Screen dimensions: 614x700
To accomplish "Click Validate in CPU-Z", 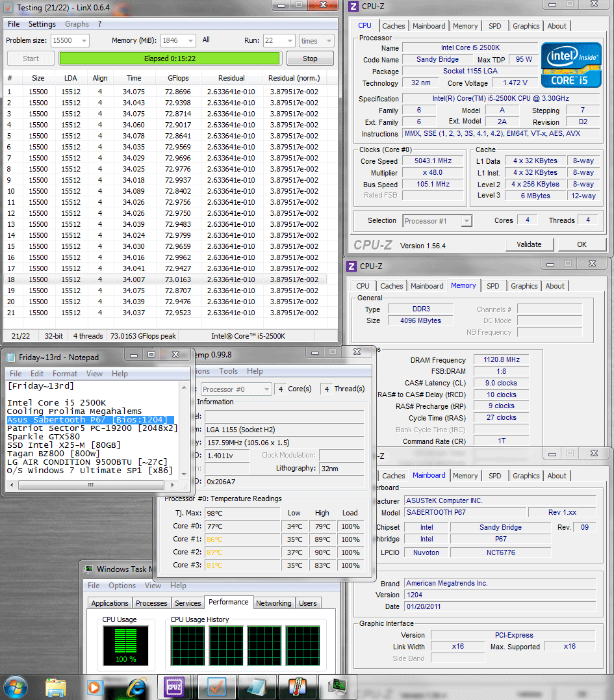I will [530, 244].
